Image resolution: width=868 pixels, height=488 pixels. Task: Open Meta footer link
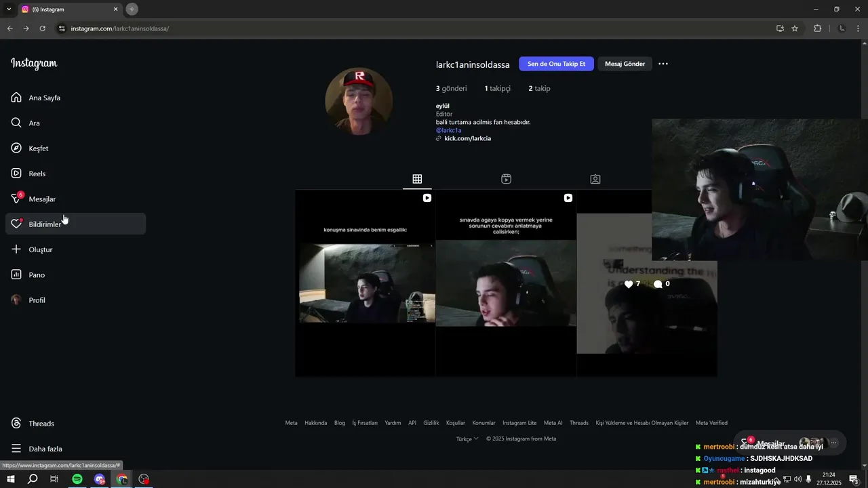pyautogui.click(x=291, y=423)
